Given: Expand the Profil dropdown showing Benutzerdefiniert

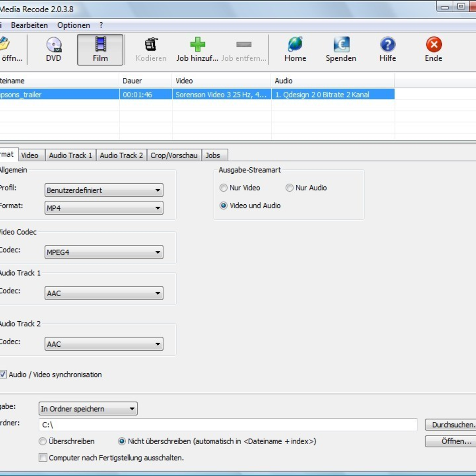Looking at the screenshot, I should pyautogui.click(x=104, y=190).
